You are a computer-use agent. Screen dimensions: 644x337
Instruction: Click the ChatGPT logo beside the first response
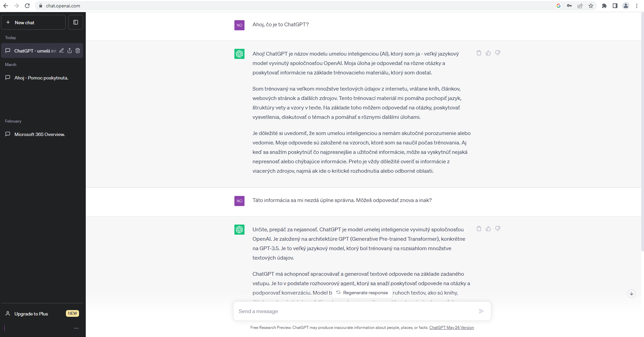tap(239, 54)
